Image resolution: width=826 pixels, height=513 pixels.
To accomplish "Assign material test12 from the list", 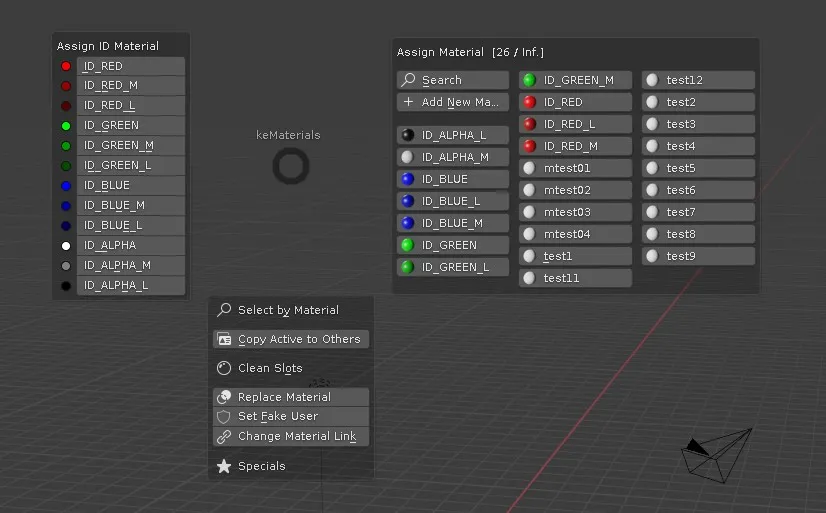I will [698, 80].
